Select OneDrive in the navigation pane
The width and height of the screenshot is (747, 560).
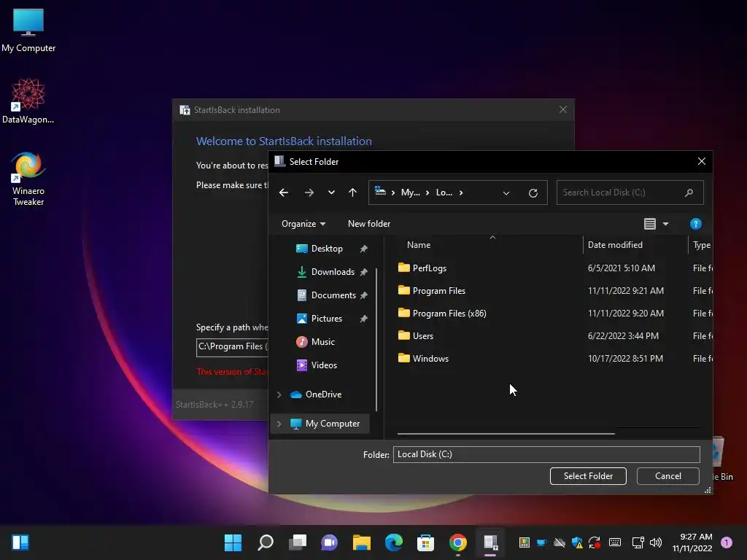(323, 394)
